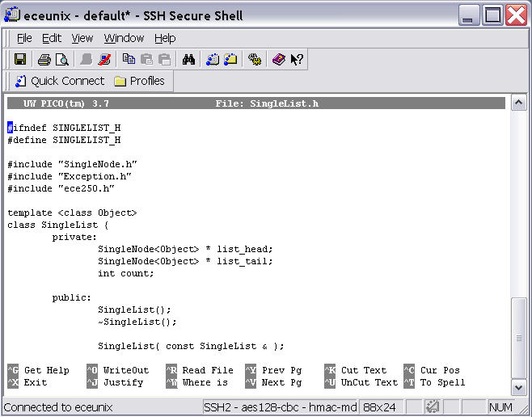Open a New Terminal Window icon
Image resolution: width=532 pixels, height=417 pixels.
pyautogui.click(x=213, y=59)
